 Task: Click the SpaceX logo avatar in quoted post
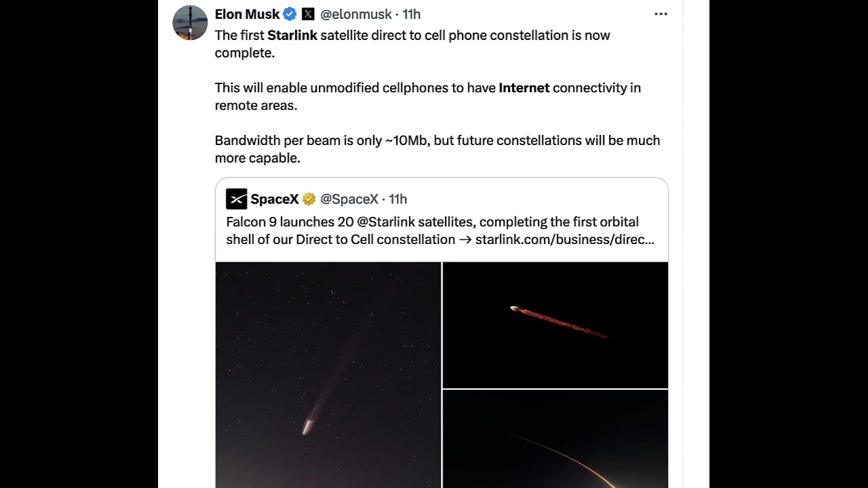tap(237, 199)
